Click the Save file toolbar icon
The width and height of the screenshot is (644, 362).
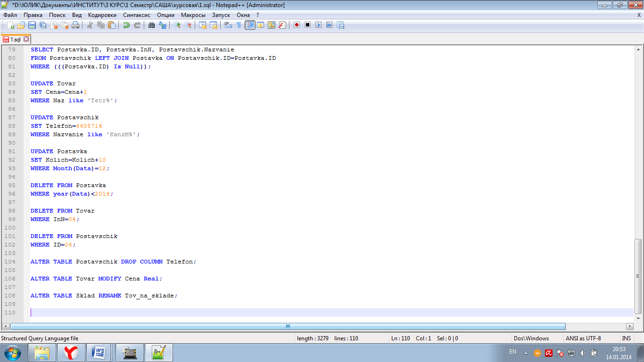pyautogui.click(x=32, y=25)
